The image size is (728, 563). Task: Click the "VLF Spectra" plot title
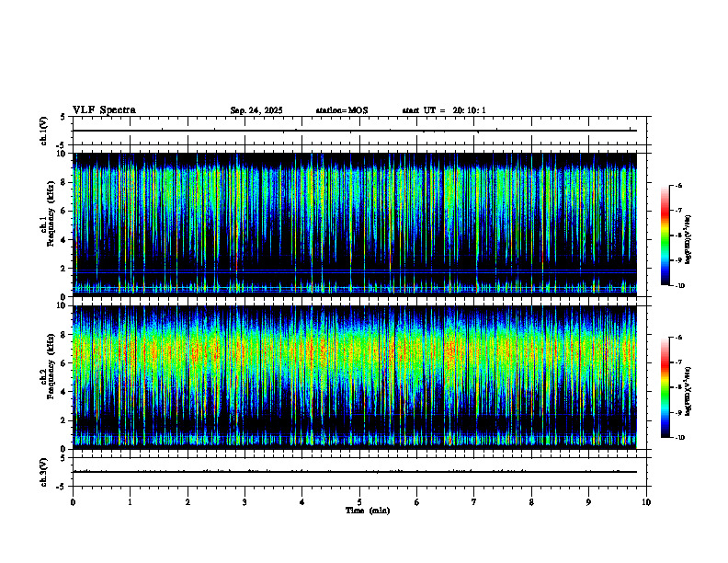104,110
